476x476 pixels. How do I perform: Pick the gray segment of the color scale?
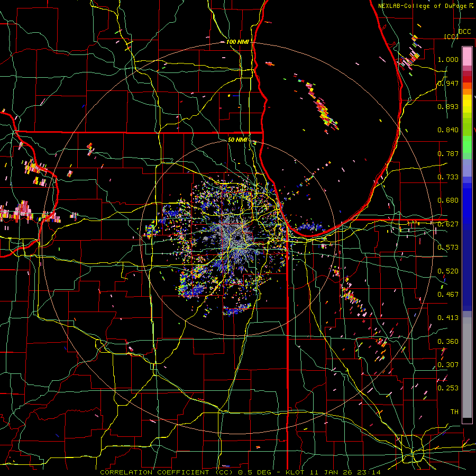(x=467, y=368)
